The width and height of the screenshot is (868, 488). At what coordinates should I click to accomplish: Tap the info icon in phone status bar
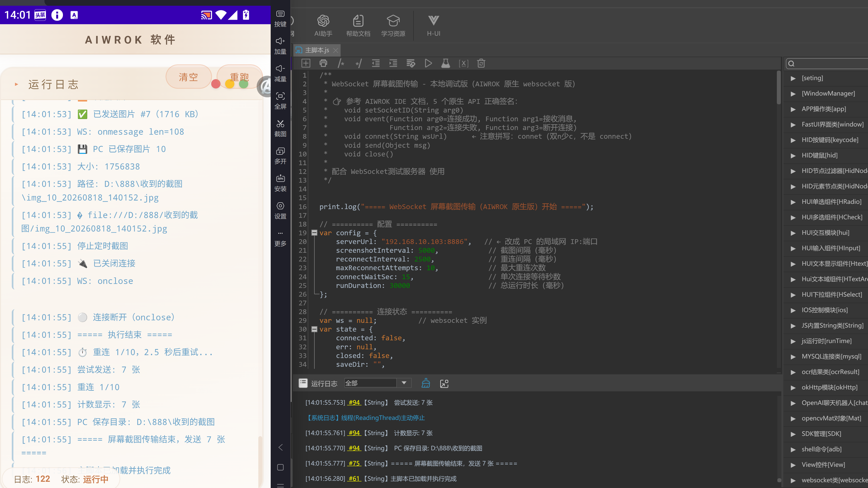pos(57,15)
